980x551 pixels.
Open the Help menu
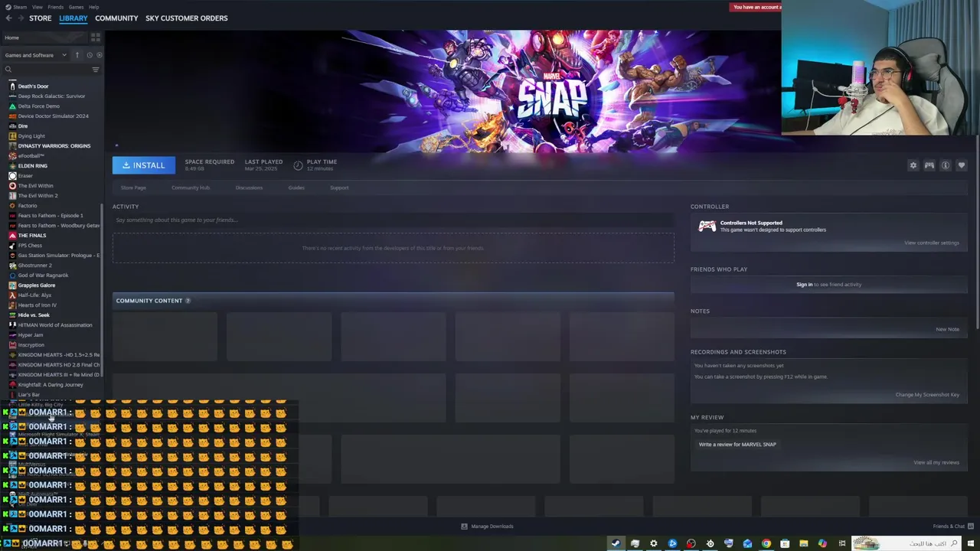(93, 7)
